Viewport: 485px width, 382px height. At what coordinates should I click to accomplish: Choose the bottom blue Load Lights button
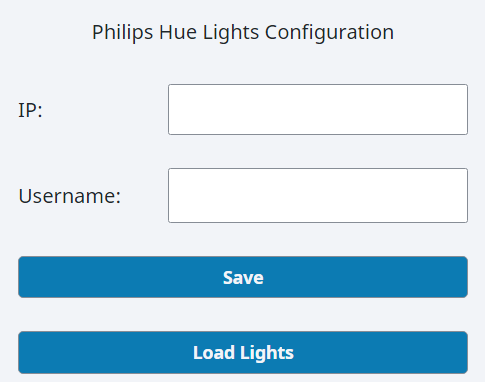[243, 352]
